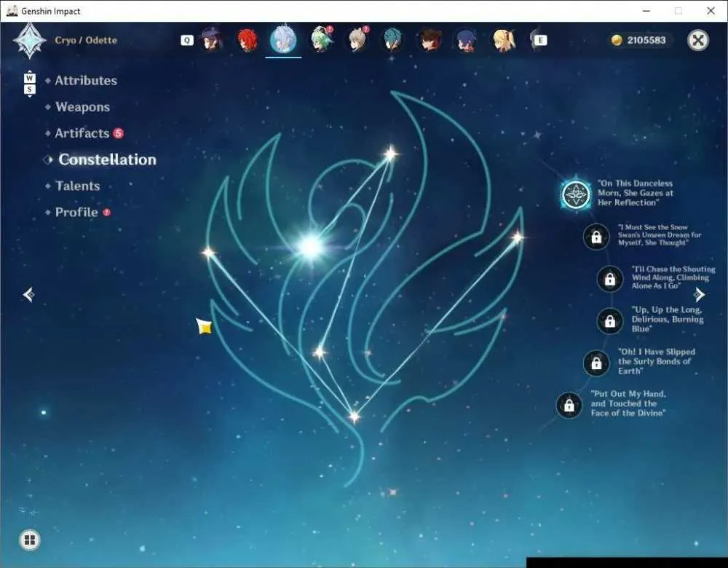This screenshot has height=568, width=728.
Task: Open the Attributes menu
Action: tap(86, 80)
